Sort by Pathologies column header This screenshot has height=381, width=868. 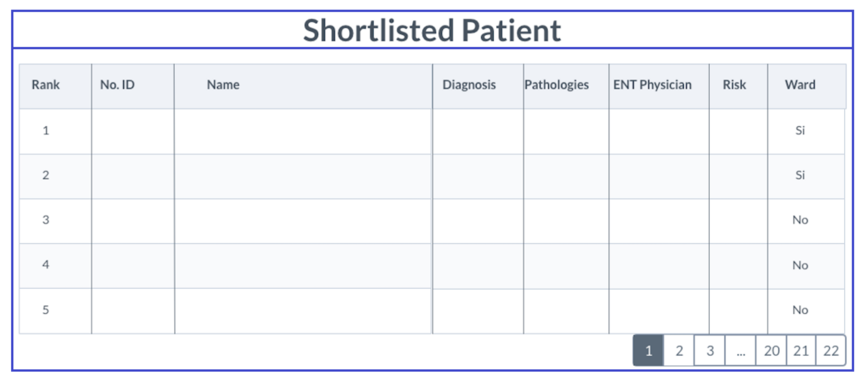tap(557, 85)
